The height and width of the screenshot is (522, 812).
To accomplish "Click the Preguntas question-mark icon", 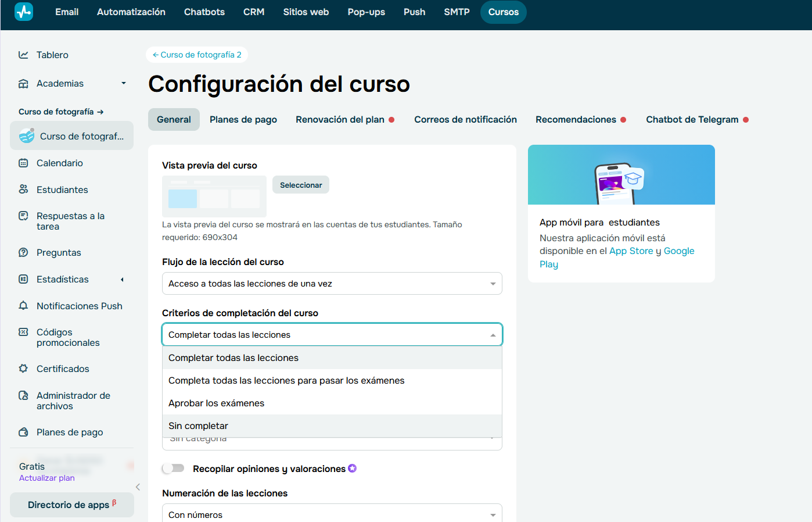I will pyautogui.click(x=23, y=253).
